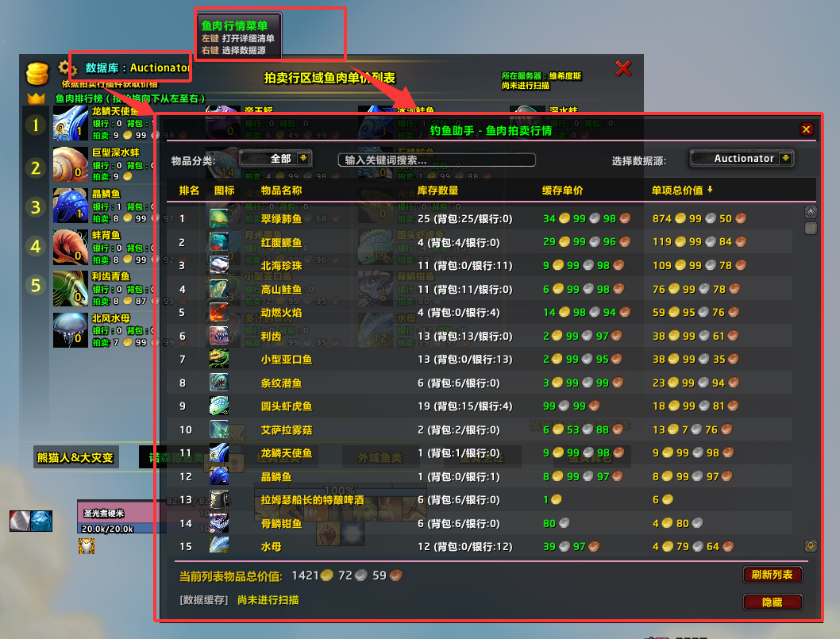
Task: Click the 龙鳞天使鱼 icon at leaderboard rank 1
Action: coord(70,123)
